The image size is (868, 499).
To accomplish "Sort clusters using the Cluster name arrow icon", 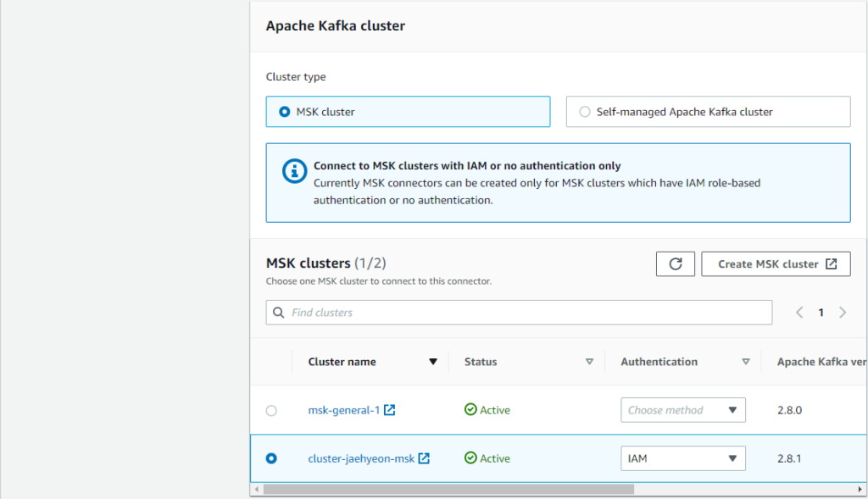I will pyautogui.click(x=433, y=361).
